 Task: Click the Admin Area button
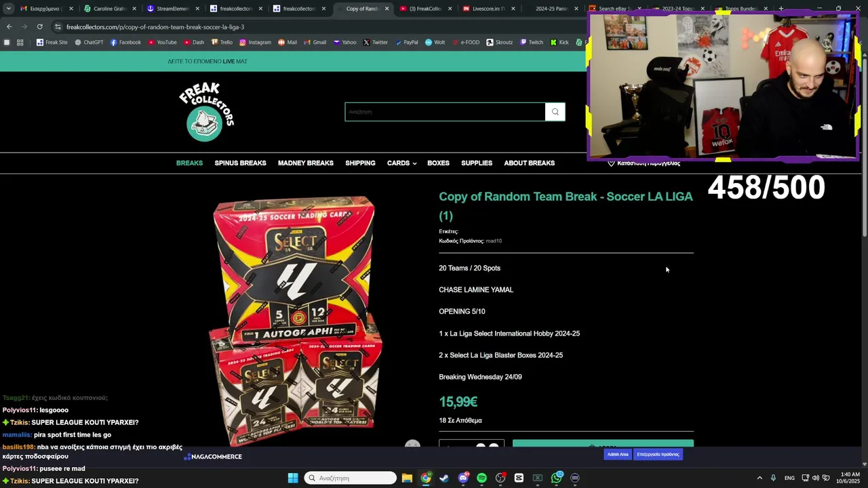click(618, 454)
